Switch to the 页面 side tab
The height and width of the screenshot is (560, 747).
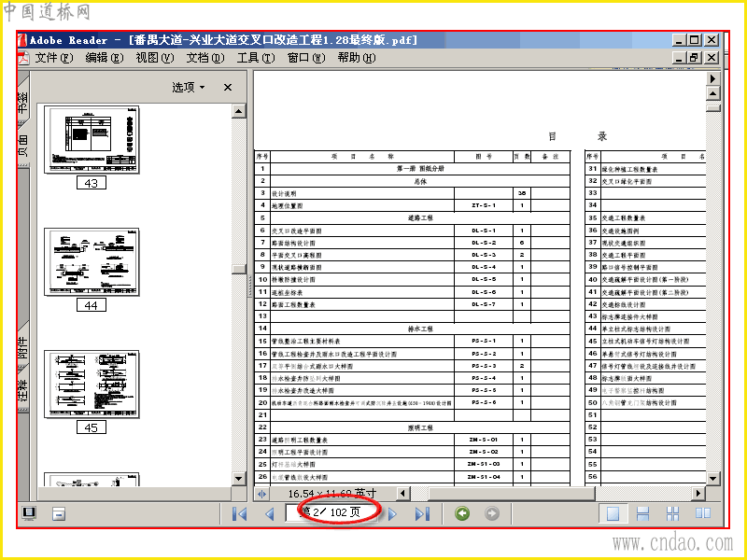(23, 145)
